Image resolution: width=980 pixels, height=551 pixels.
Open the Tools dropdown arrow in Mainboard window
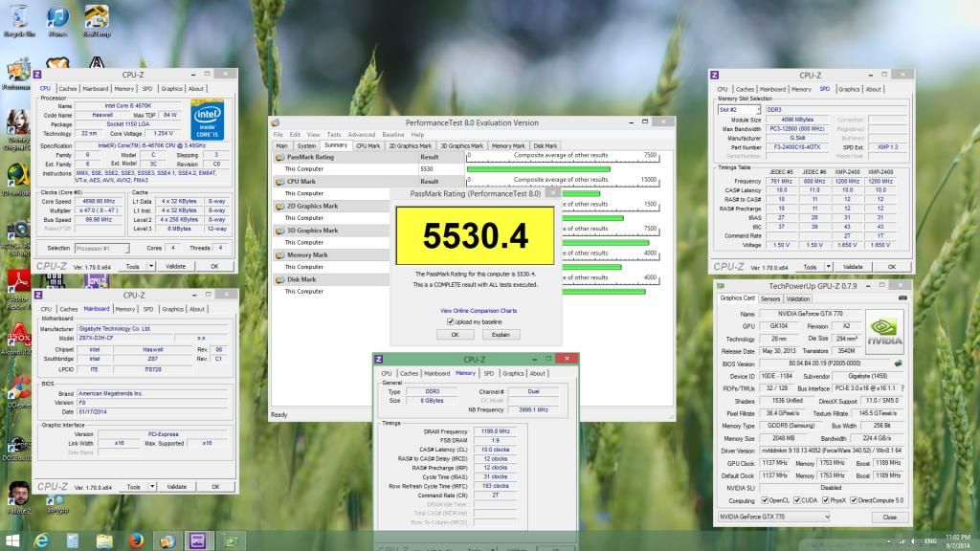point(152,486)
